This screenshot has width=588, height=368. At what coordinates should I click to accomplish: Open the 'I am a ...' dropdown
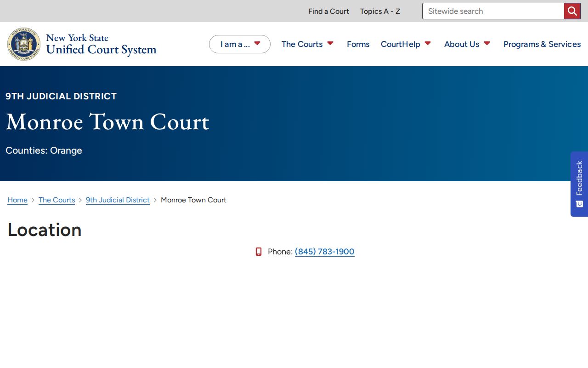coord(240,44)
